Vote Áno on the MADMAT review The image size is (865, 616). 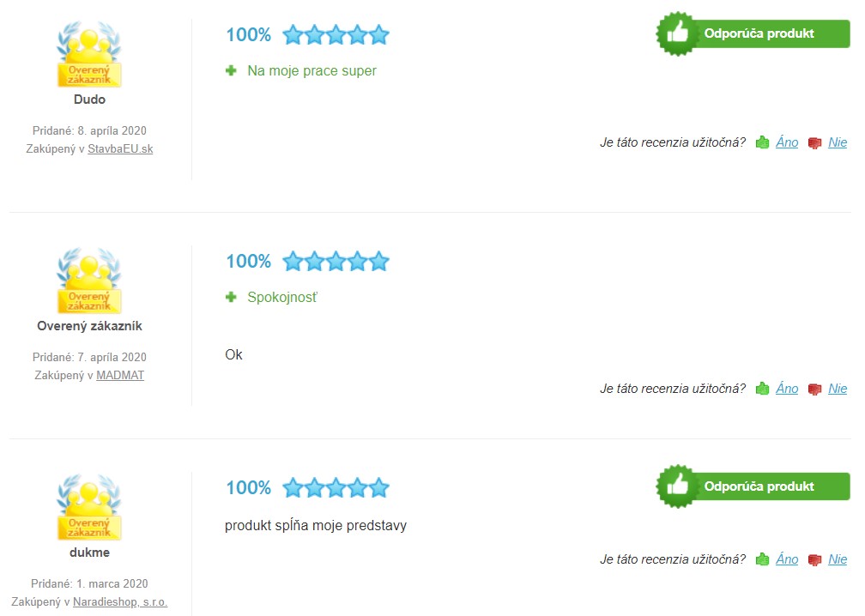click(x=787, y=389)
